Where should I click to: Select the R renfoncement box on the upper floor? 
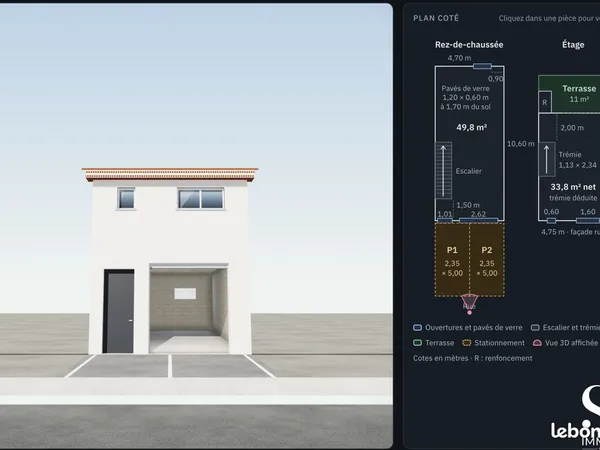pos(545,102)
